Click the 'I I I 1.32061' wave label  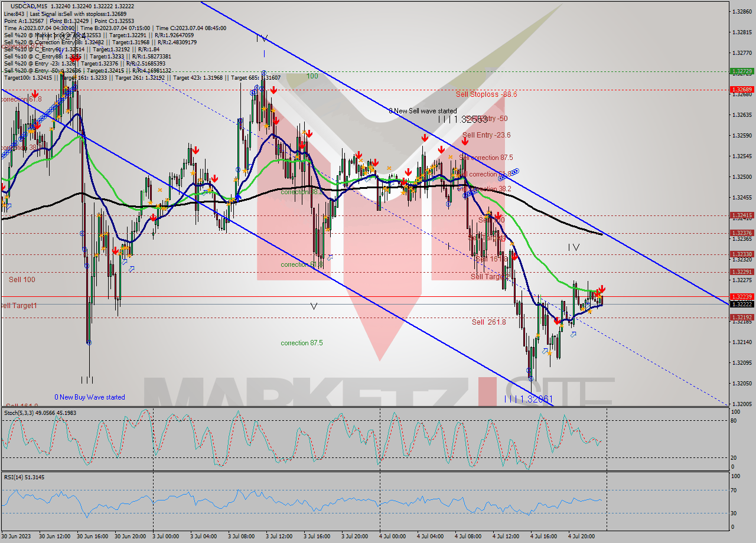pyautogui.click(x=529, y=400)
